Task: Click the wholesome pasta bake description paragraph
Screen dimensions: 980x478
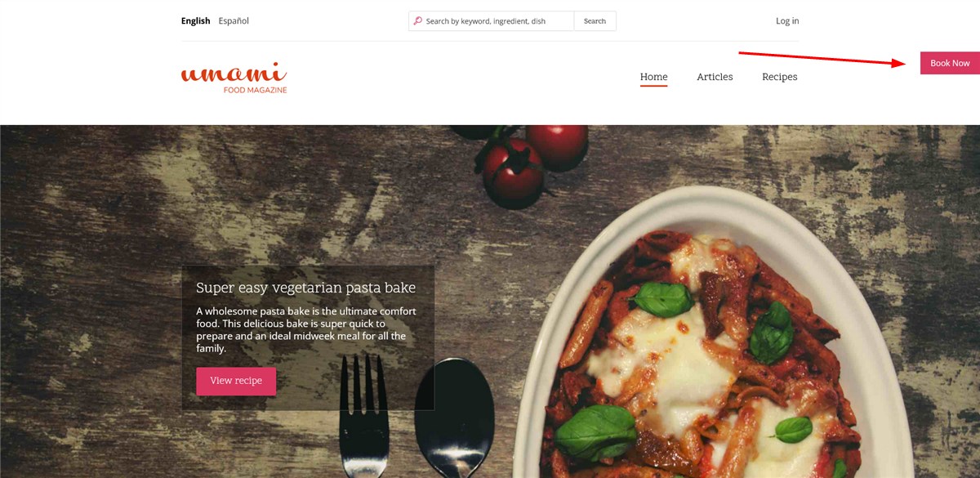Action: (306, 329)
